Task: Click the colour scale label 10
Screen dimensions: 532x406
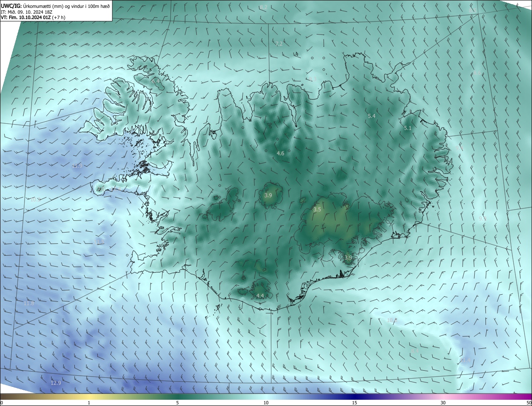Action: point(266,403)
